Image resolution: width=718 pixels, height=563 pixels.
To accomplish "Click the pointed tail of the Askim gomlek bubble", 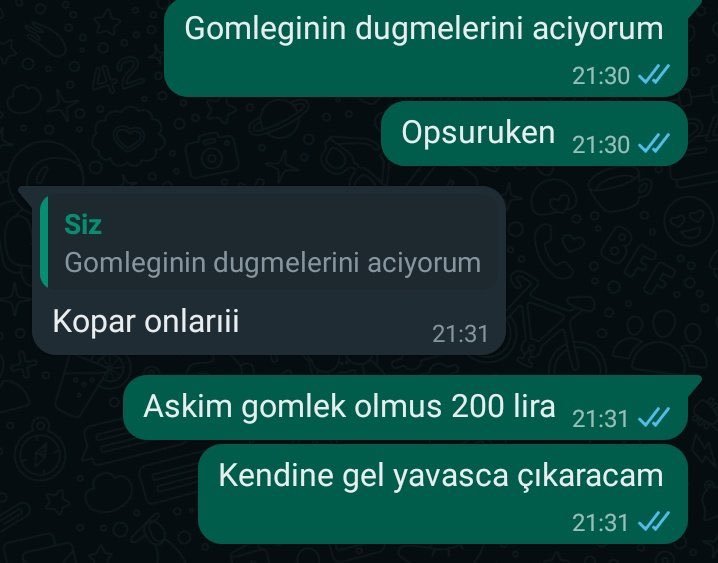I will point(694,381).
